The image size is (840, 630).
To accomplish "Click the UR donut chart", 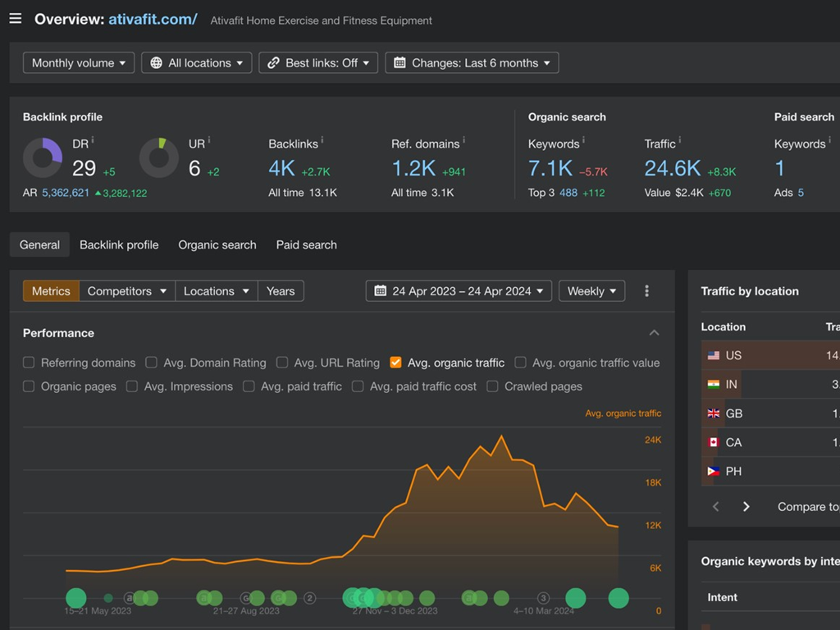I will click(x=159, y=157).
